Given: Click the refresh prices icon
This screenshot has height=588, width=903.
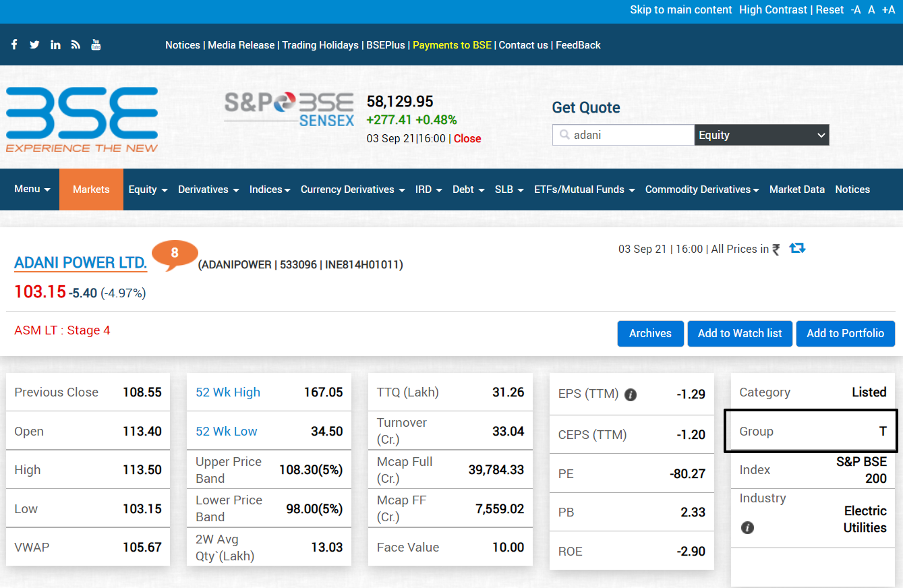Looking at the screenshot, I should tap(797, 248).
